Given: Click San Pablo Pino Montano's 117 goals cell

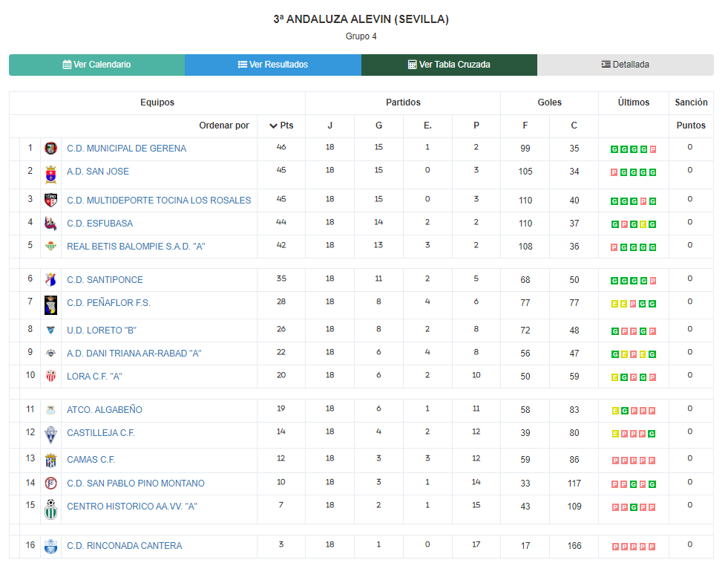Looking at the screenshot, I should pyautogui.click(x=574, y=484).
